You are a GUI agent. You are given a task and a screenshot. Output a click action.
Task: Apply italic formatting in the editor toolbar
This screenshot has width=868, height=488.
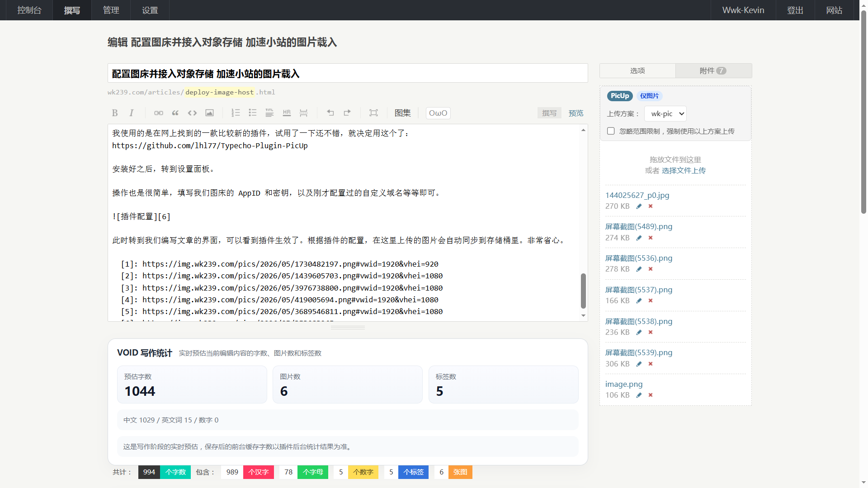[x=132, y=113]
